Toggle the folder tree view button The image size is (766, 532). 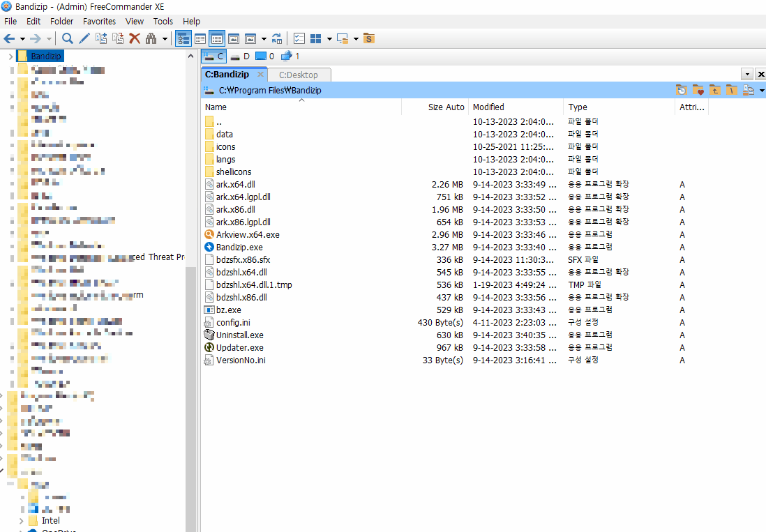tap(183, 38)
